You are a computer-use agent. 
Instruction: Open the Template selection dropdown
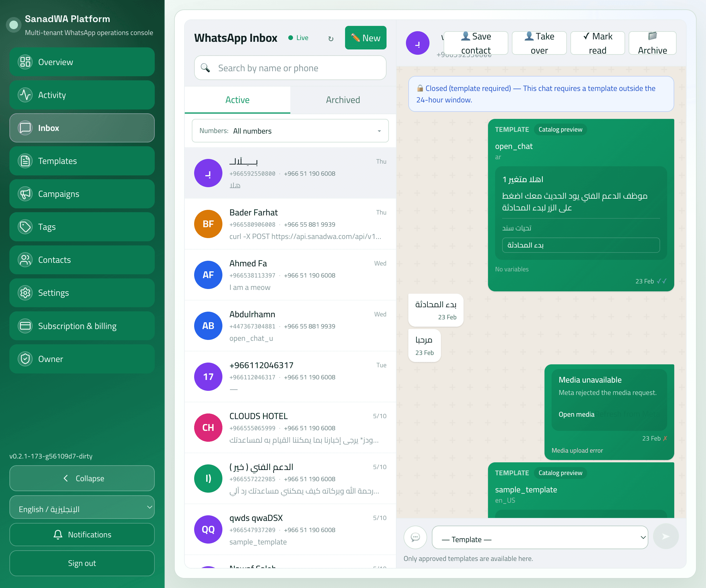point(540,537)
